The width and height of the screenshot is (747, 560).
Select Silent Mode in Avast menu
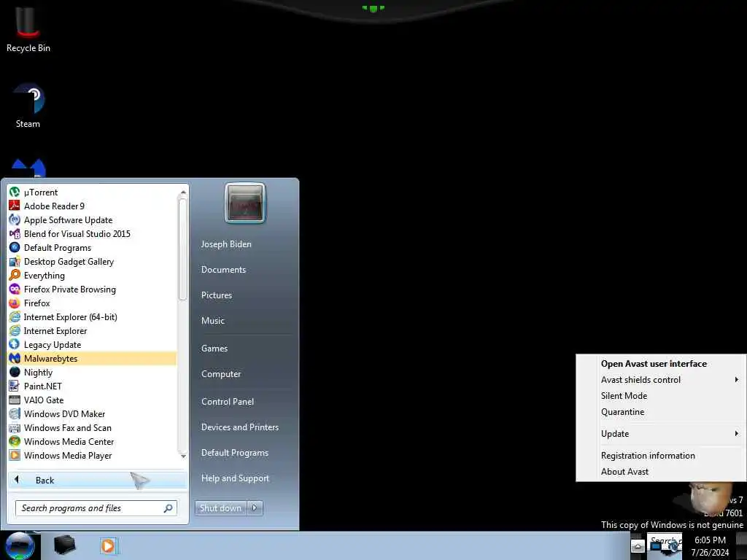pos(624,396)
